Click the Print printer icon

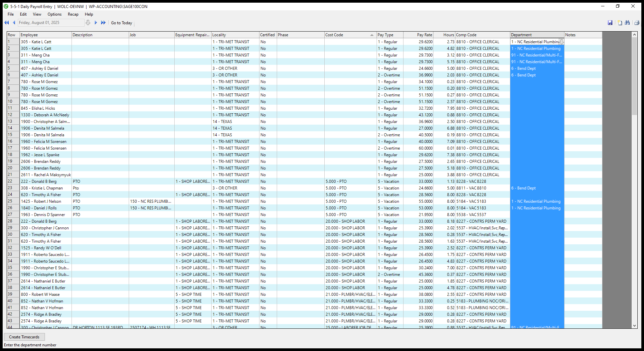point(637,23)
